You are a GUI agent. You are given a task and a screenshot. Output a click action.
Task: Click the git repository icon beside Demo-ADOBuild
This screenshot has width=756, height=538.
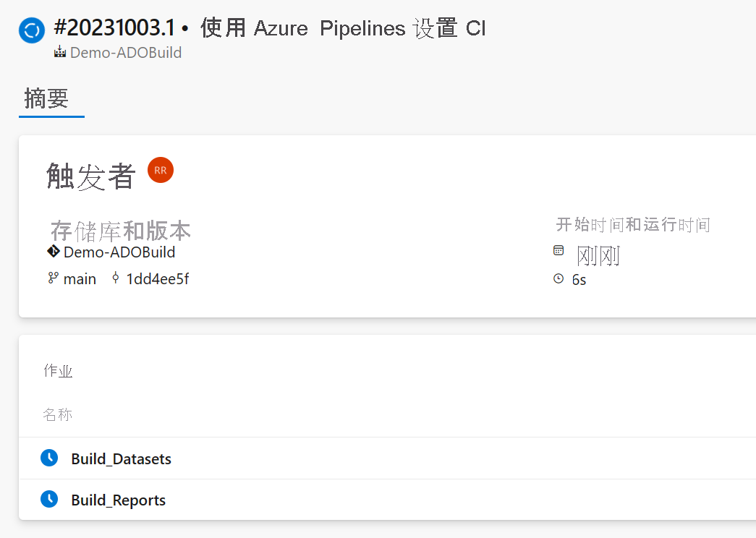tap(54, 251)
